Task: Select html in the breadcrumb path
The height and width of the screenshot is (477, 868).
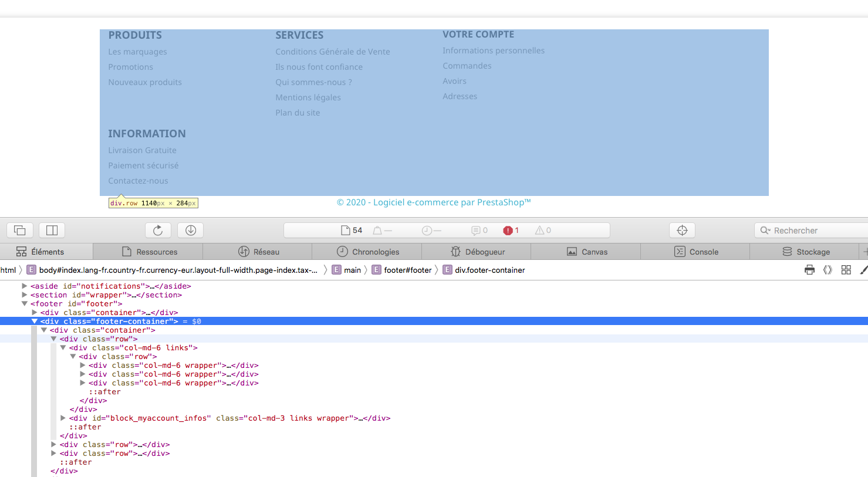Action: tap(8, 270)
